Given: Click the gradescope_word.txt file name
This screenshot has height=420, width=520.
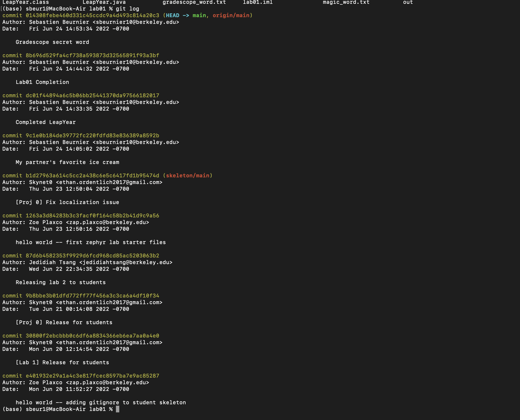Looking at the screenshot, I should (x=194, y=2).
